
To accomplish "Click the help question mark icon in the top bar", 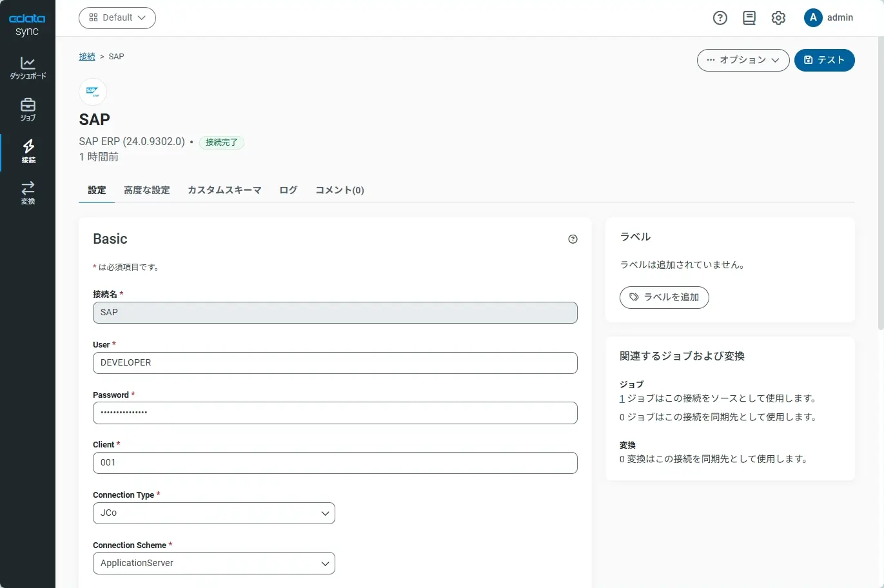I will [x=720, y=18].
